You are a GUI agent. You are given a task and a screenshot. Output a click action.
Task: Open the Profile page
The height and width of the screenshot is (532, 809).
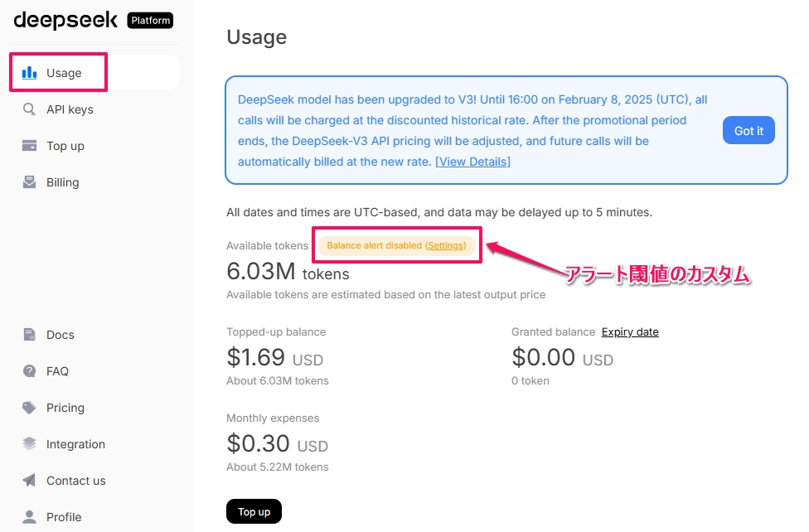tap(95, 517)
